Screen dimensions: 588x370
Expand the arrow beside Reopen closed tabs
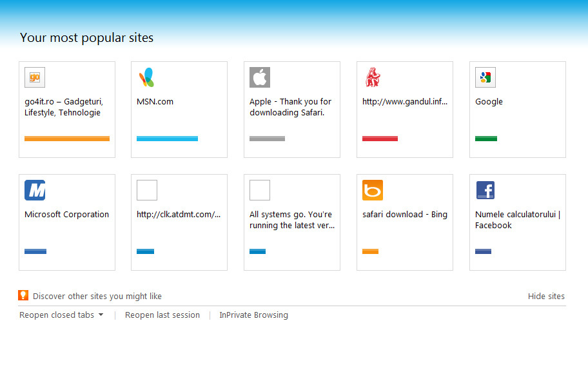[x=101, y=315]
